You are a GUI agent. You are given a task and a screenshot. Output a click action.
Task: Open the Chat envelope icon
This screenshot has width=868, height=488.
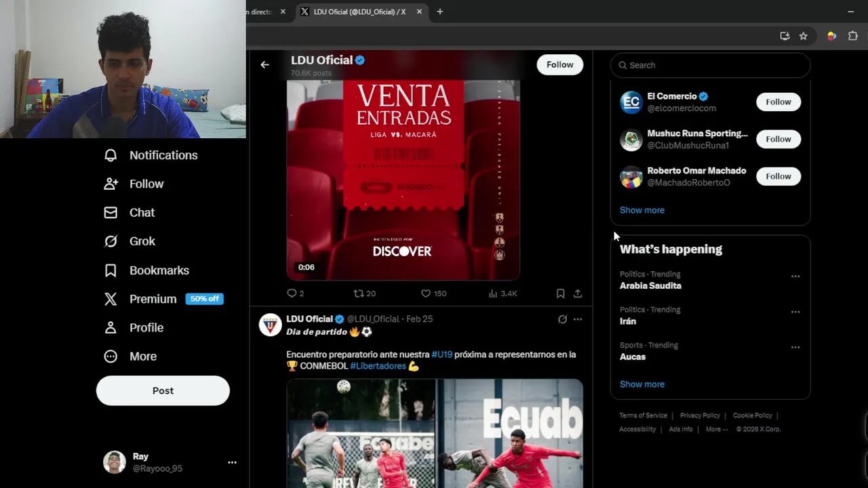click(x=111, y=213)
